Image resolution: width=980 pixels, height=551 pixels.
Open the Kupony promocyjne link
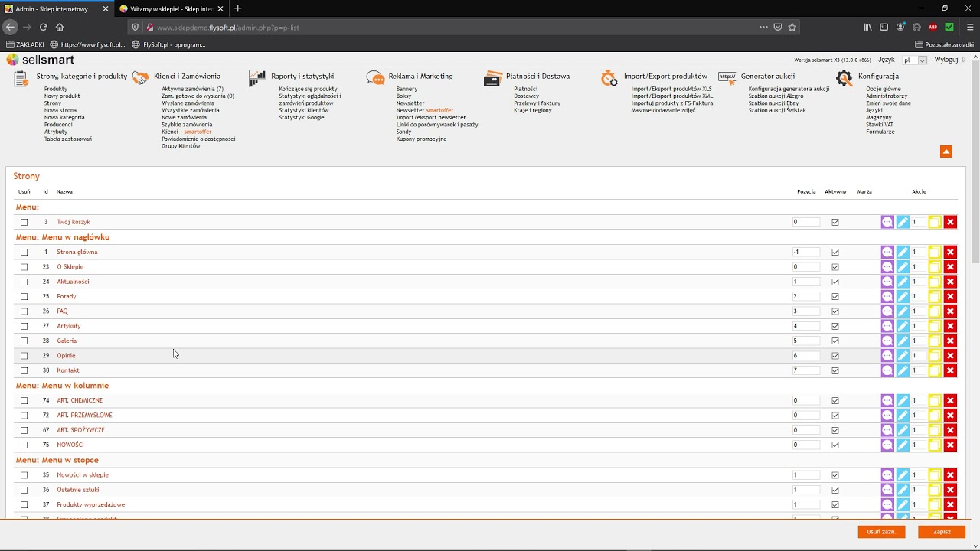click(421, 139)
